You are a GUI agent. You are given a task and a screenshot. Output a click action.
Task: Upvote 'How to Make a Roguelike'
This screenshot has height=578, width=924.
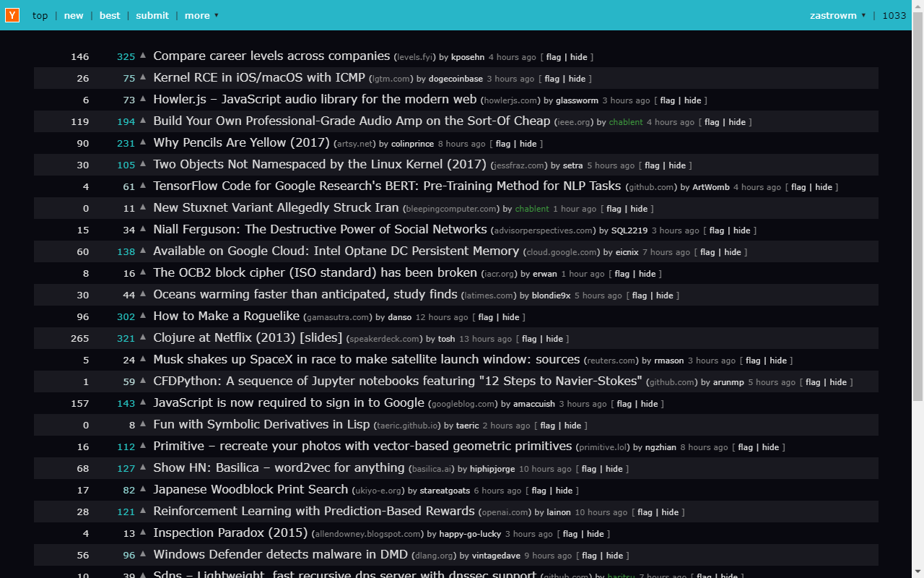(143, 316)
